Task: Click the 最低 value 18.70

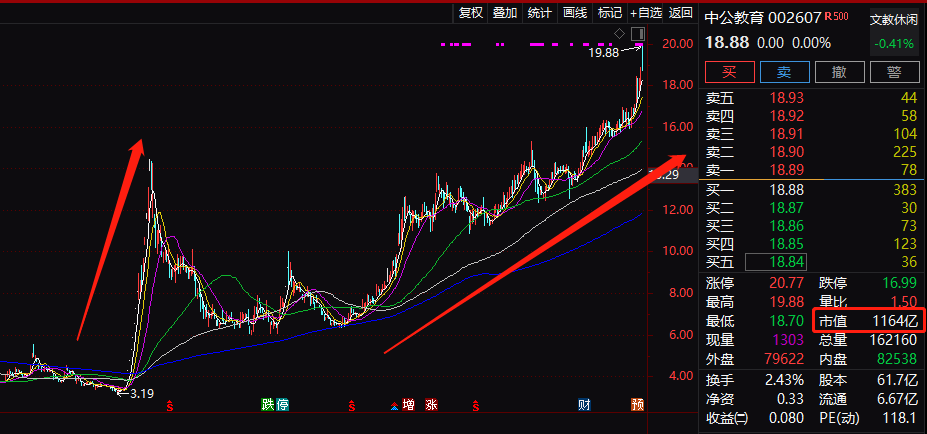Action: [x=786, y=322]
